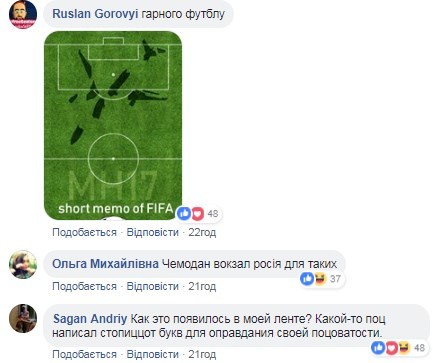Click Подобається under Ольга Михайлівна's comment
This screenshot has width=433, height=363.
(84, 286)
